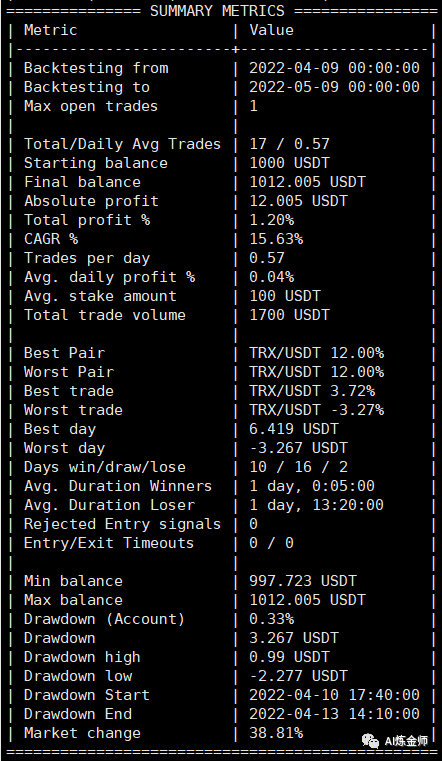
Task: Click the Days win/draw/lose metric label
Action: [105, 467]
